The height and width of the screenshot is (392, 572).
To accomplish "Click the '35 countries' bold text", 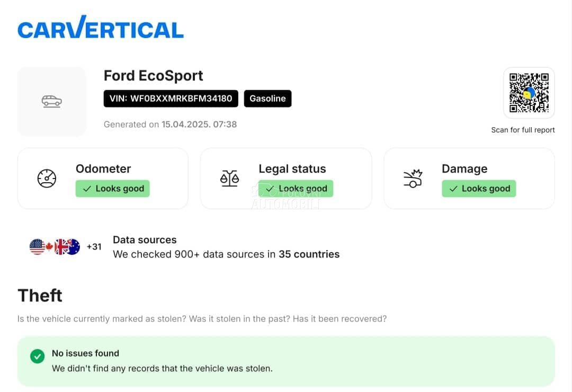I will click(309, 254).
